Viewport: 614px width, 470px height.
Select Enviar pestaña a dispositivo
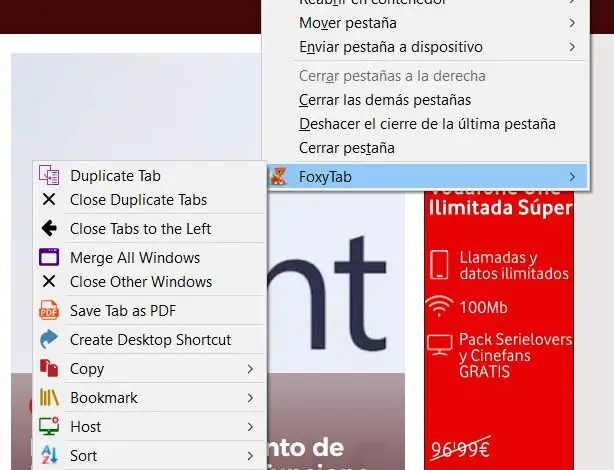(x=427, y=47)
